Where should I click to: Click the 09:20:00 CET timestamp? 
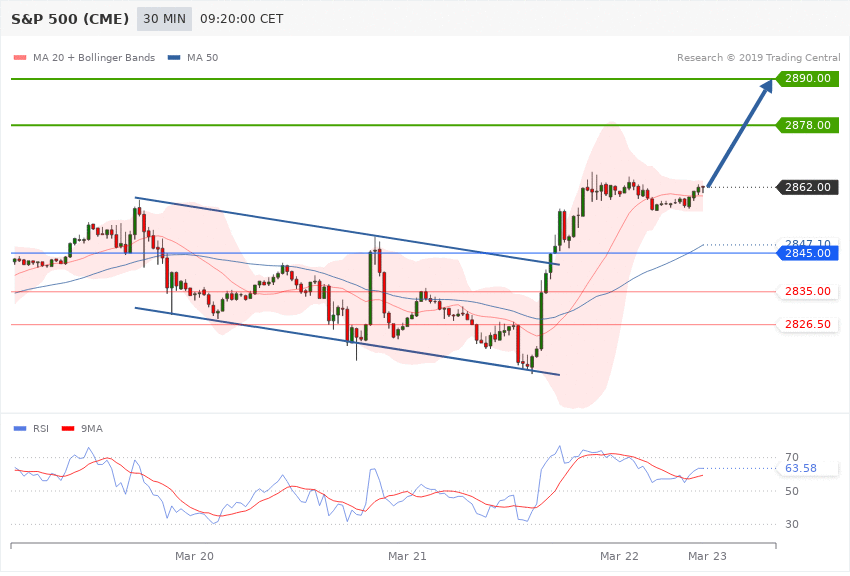point(241,19)
